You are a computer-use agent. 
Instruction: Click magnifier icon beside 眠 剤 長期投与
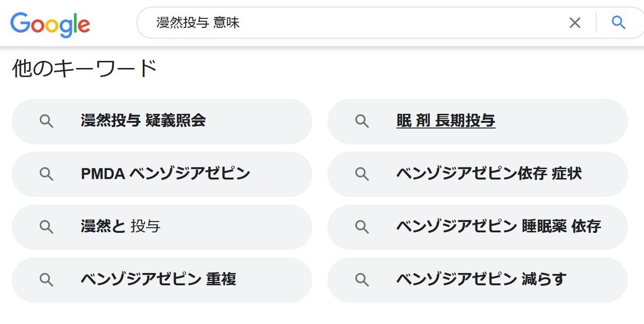362,121
